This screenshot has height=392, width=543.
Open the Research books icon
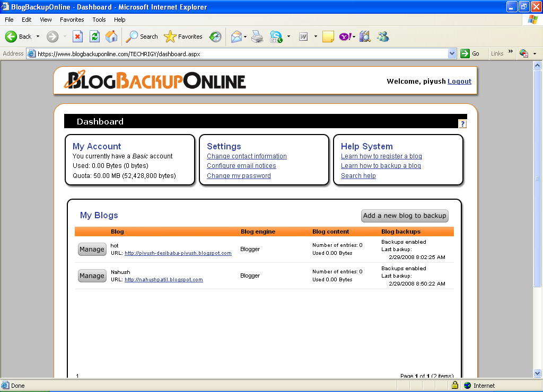(365, 37)
